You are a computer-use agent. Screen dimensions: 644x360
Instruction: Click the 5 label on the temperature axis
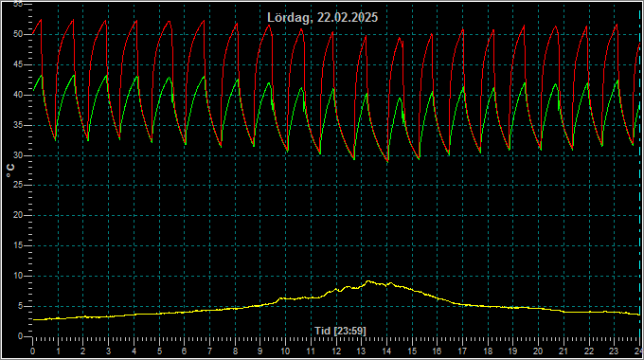pos(20,306)
